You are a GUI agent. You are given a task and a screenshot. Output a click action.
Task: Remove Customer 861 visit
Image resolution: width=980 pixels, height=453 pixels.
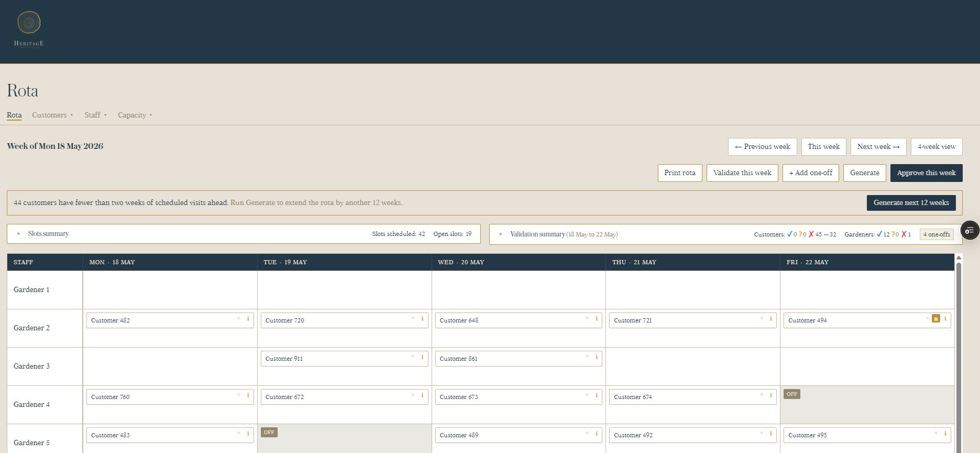tap(587, 357)
